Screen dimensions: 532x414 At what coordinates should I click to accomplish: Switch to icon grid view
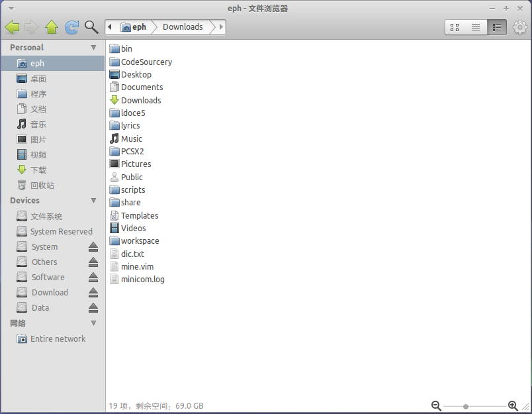click(x=455, y=27)
